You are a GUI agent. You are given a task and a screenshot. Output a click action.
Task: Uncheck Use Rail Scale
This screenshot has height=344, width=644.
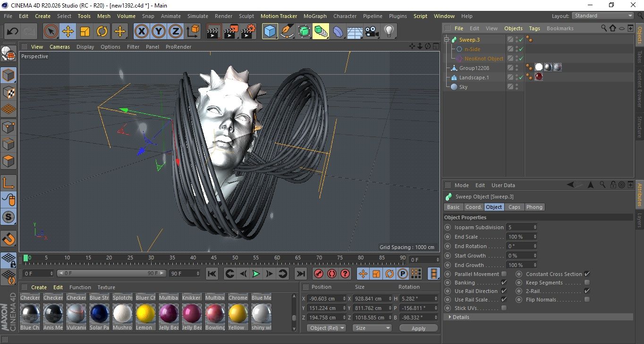(504, 300)
